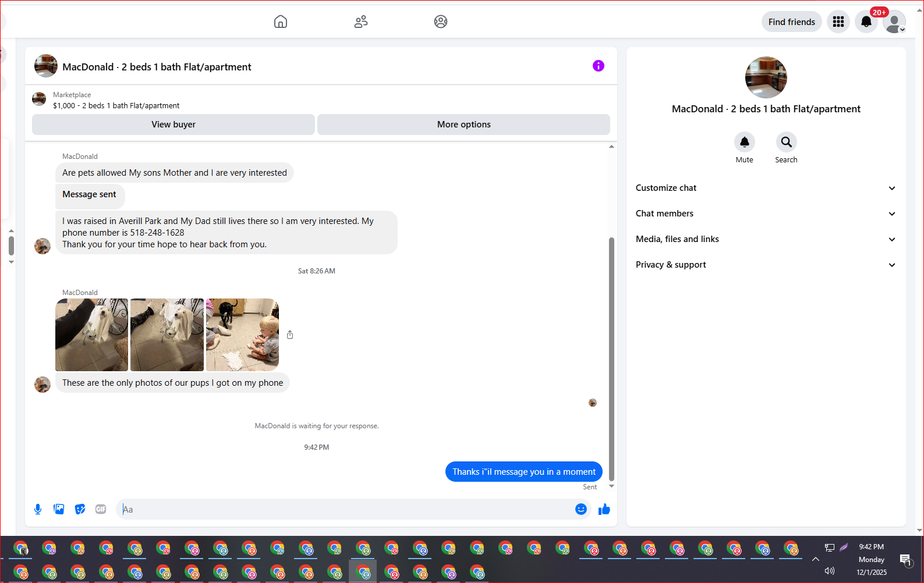Screen dimensions: 924x583
Task: Click the "Sent" status under the last message
Action: pyautogui.click(x=590, y=487)
